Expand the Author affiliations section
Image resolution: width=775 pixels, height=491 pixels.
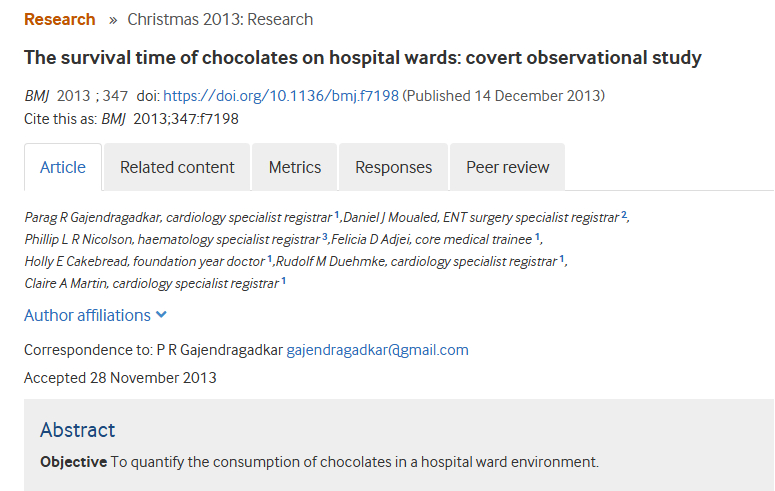pos(95,315)
